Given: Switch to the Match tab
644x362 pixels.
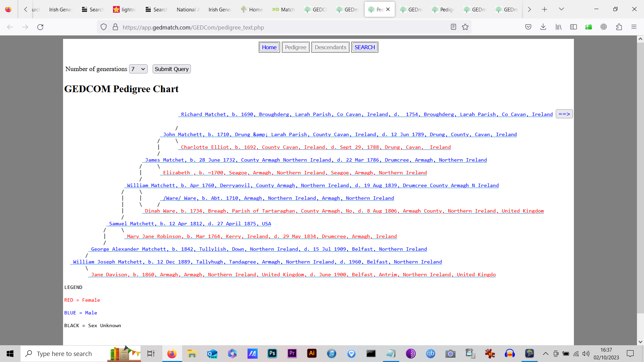Looking at the screenshot, I should pos(284,10).
